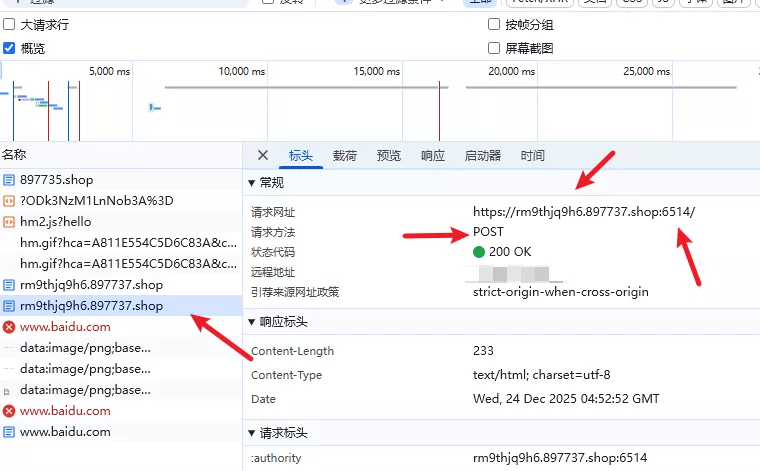760x471 pixels.
Task: Click script icon beside hm2.js?hello
Action: tap(9, 222)
